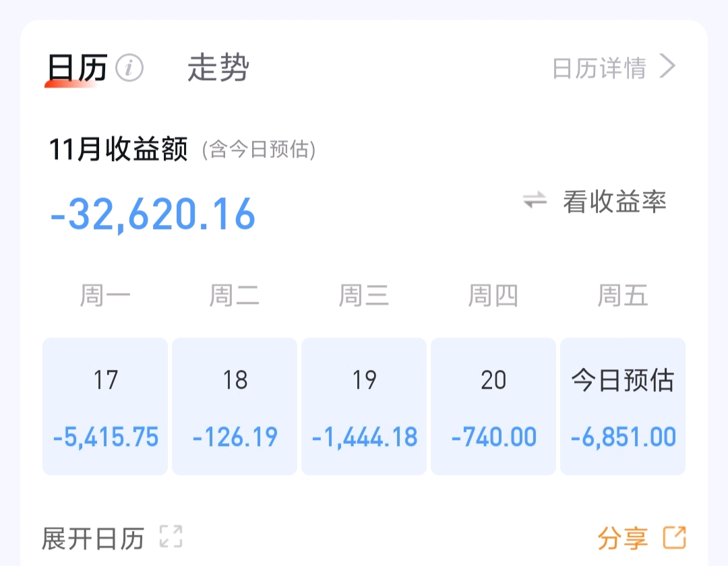The width and height of the screenshot is (728, 566).
Task: Tap the 周二 column header
Action: [235, 296]
